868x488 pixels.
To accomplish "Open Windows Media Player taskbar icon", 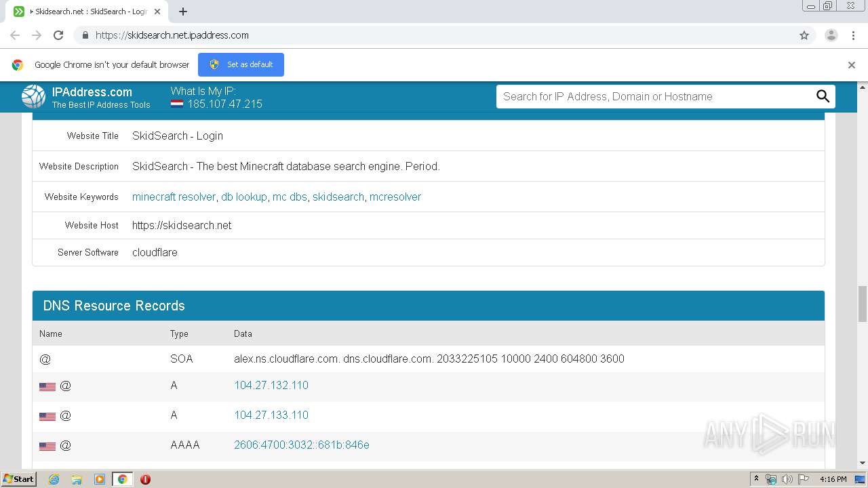I will coord(100,479).
